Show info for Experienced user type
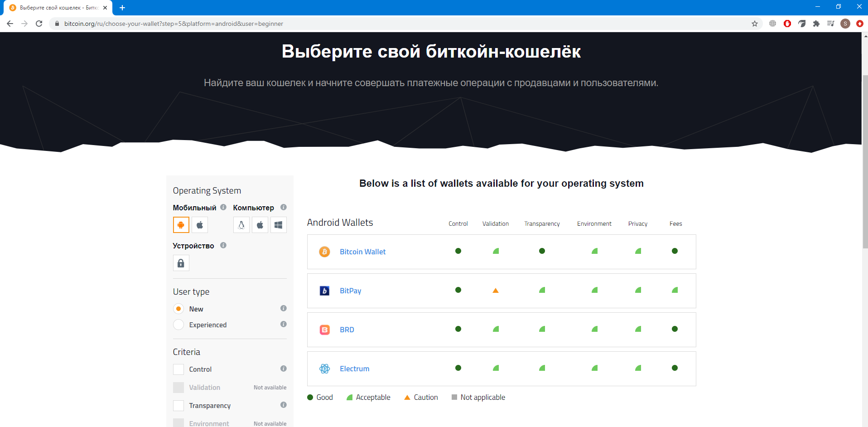868x427 pixels. [x=284, y=324]
